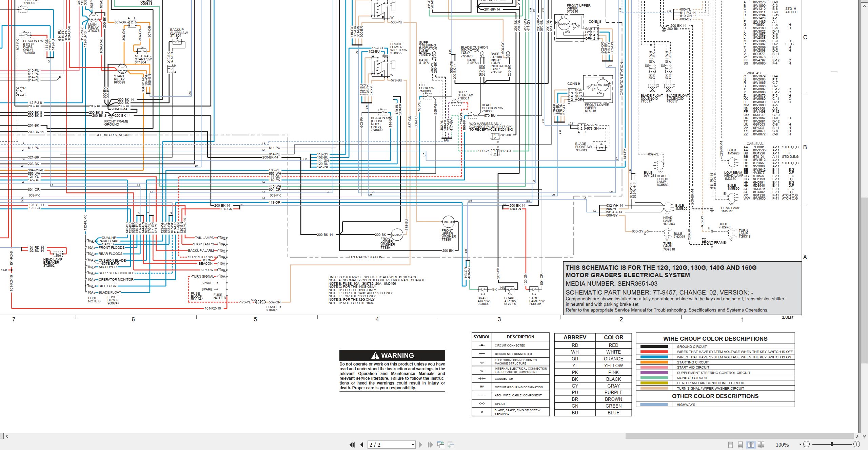Jump to the last page
Viewport: 868px width, 450px height.
(431, 445)
